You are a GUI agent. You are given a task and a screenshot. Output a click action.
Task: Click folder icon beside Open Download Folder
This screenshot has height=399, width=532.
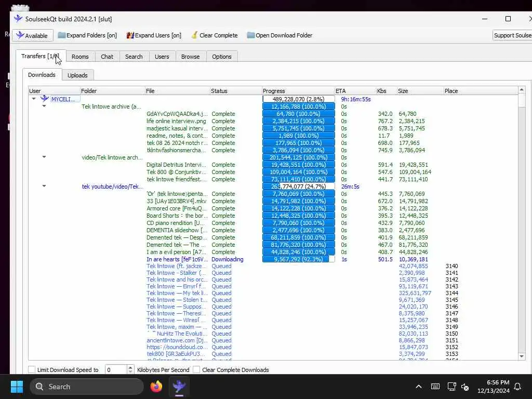[251, 35]
